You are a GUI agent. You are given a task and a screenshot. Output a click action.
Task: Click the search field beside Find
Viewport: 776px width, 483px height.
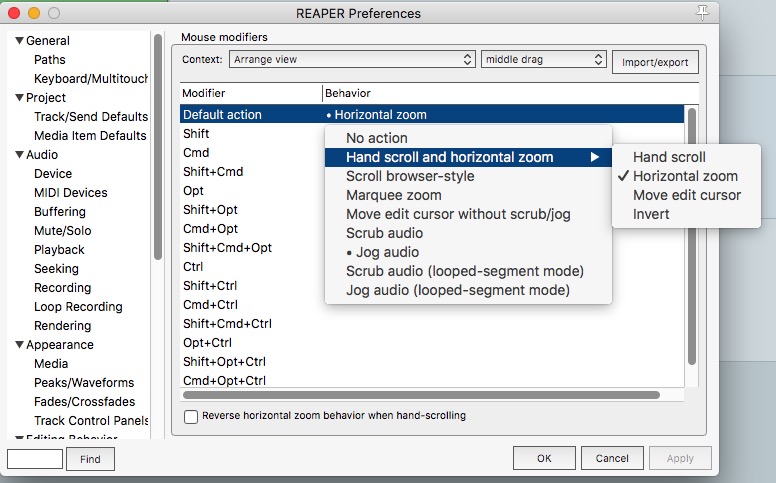pos(35,459)
